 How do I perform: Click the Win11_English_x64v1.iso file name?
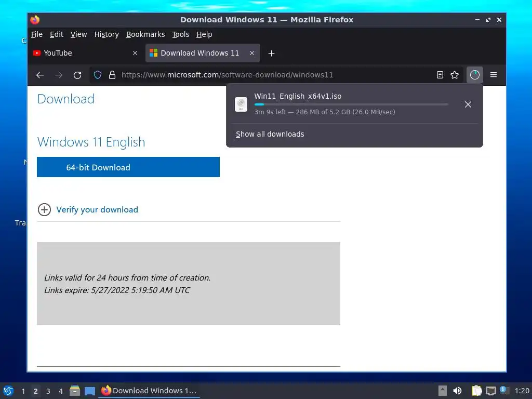tap(298, 96)
